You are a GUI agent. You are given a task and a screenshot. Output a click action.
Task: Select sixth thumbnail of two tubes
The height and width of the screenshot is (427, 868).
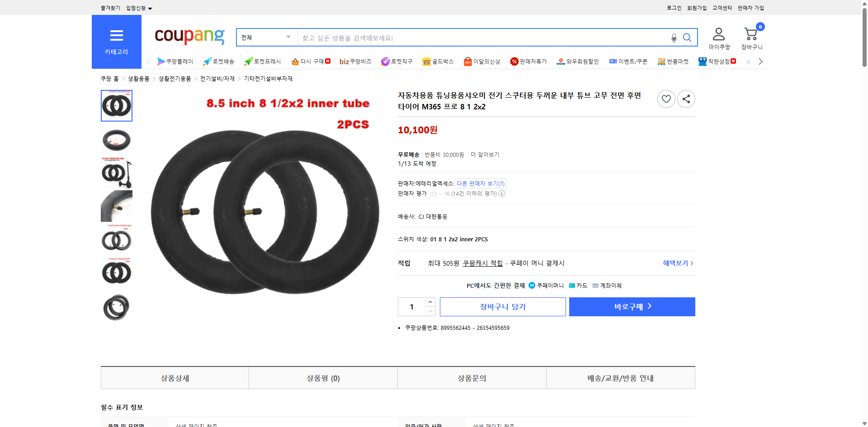[x=117, y=273]
